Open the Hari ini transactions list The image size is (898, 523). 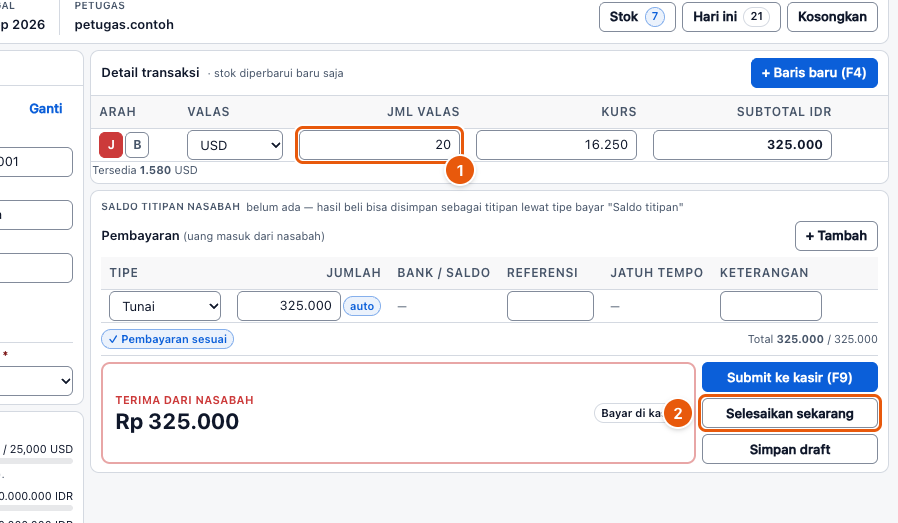coord(731,17)
